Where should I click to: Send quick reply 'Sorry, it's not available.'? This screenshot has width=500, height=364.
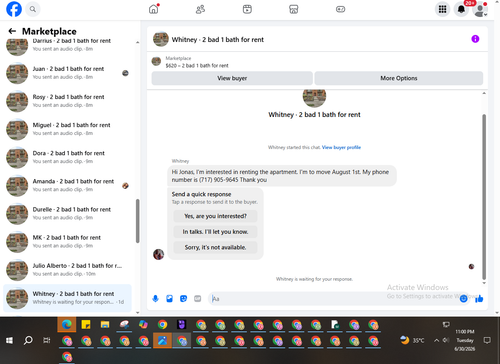click(215, 247)
